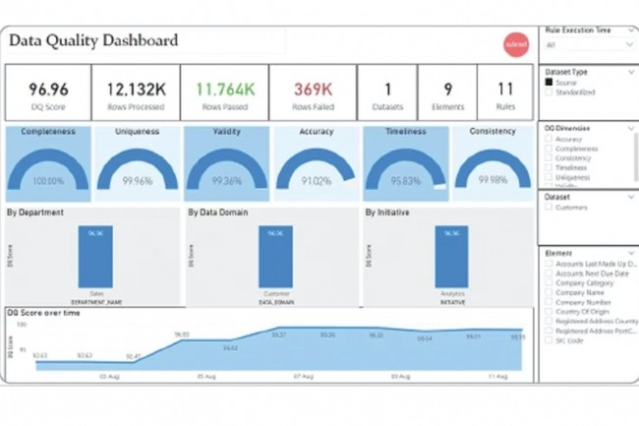Select the Validity gauge tile
The image size is (639, 426).
(227, 164)
